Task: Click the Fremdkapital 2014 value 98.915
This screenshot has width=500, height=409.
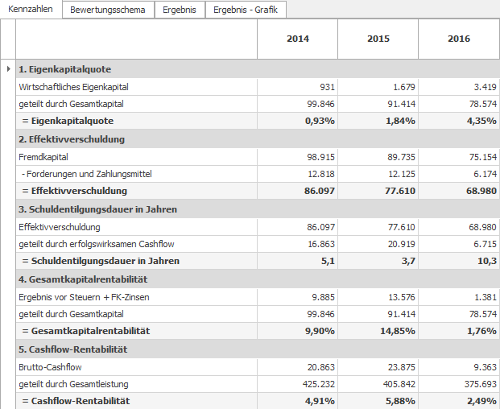Action: (321, 157)
